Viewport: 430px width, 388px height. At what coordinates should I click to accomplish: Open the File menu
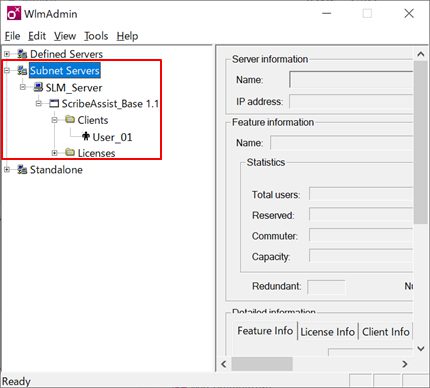click(12, 36)
